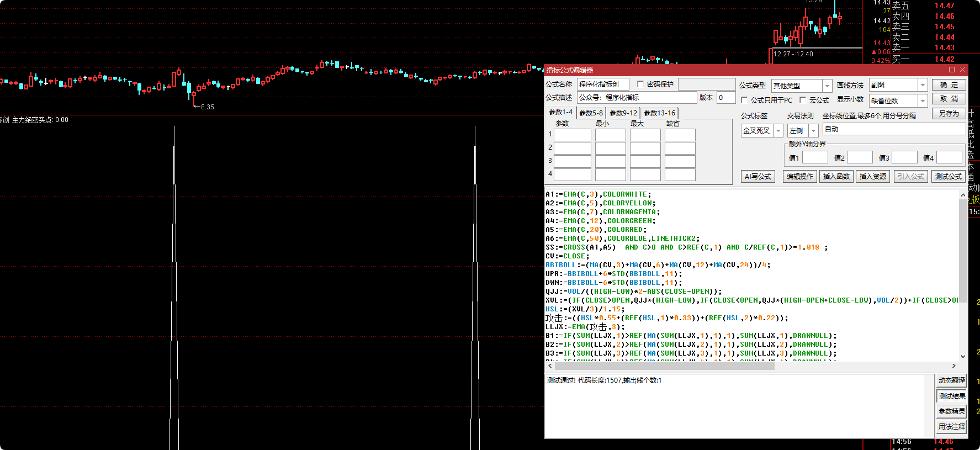Click the 公式描述 text field

[637, 98]
